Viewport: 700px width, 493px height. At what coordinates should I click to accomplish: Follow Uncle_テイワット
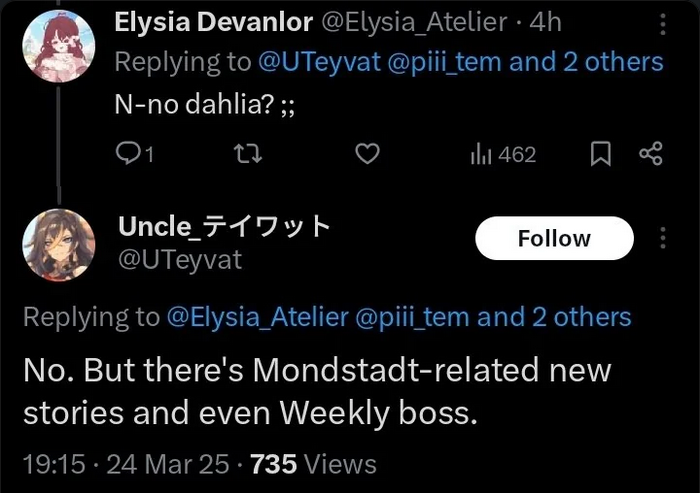coord(554,238)
